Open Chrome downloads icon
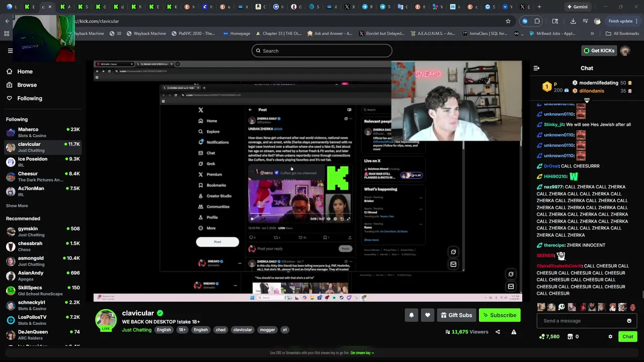This screenshot has width=644, height=362. coord(573,21)
